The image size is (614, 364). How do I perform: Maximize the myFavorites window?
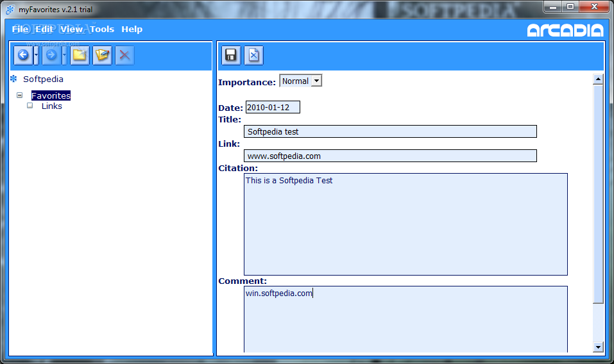tap(570, 6)
